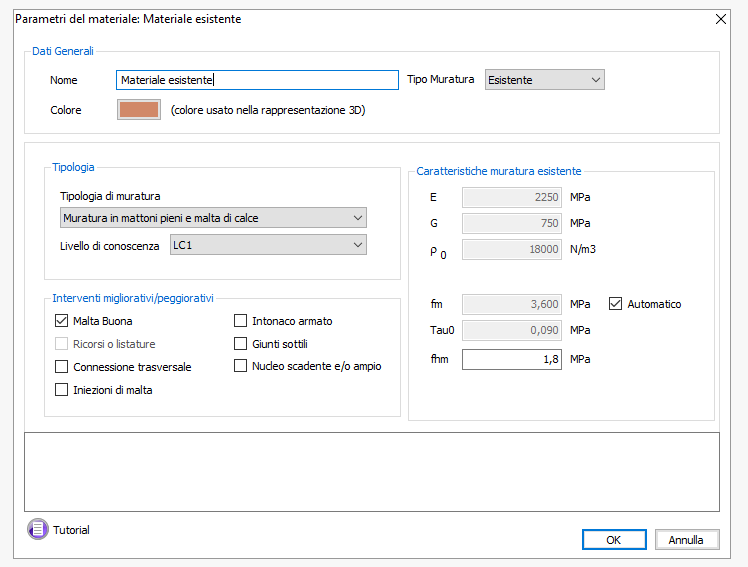Screen dimensions: 748x567
Task: Click the Tutorial book icon
Action: pyautogui.click(x=37, y=529)
